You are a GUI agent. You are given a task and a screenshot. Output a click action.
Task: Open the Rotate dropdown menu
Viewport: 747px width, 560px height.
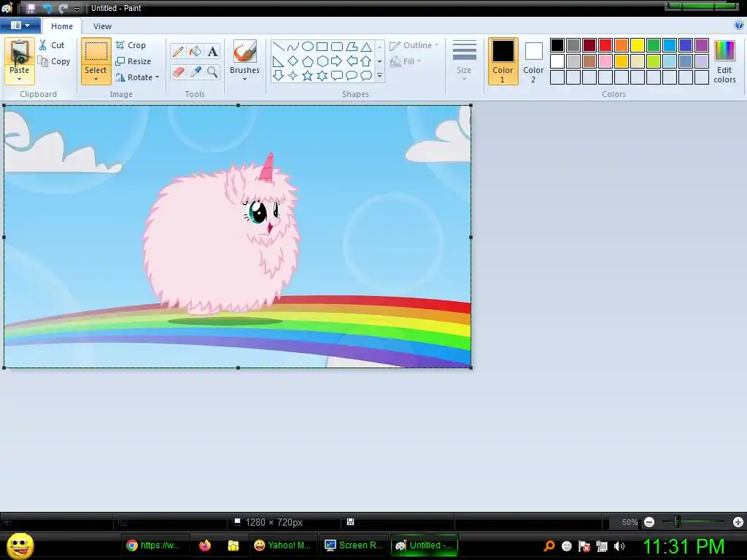158,77
